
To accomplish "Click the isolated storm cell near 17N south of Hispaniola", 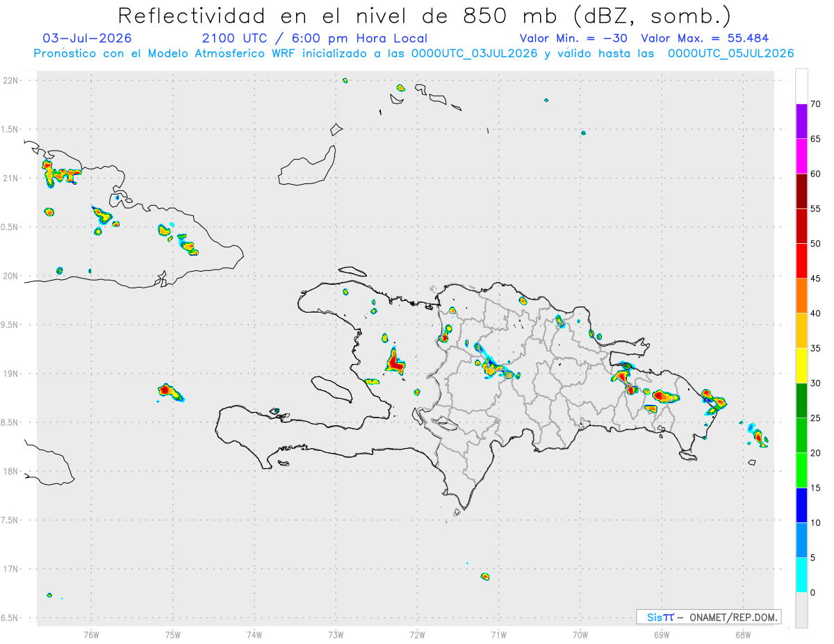I will (x=485, y=577).
